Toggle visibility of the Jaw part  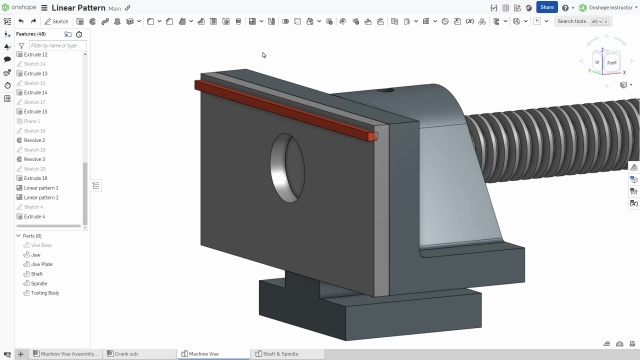pos(27,255)
